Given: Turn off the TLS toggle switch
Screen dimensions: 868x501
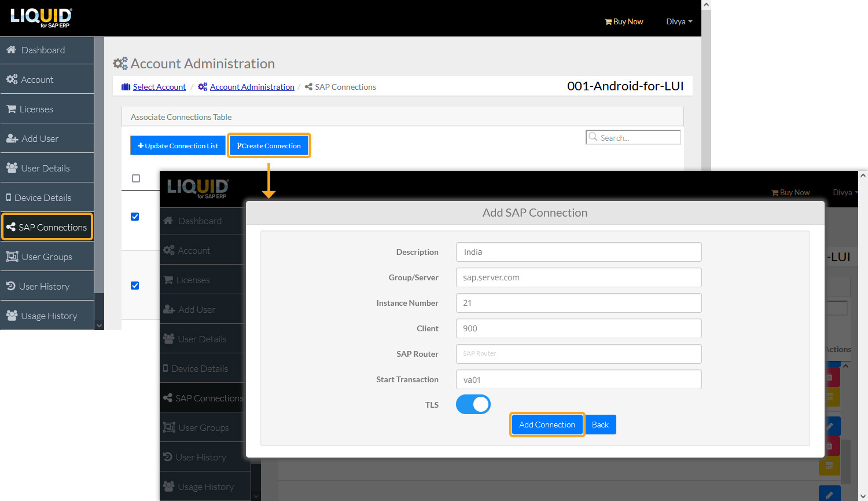Looking at the screenshot, I should [x=473, y=404].
